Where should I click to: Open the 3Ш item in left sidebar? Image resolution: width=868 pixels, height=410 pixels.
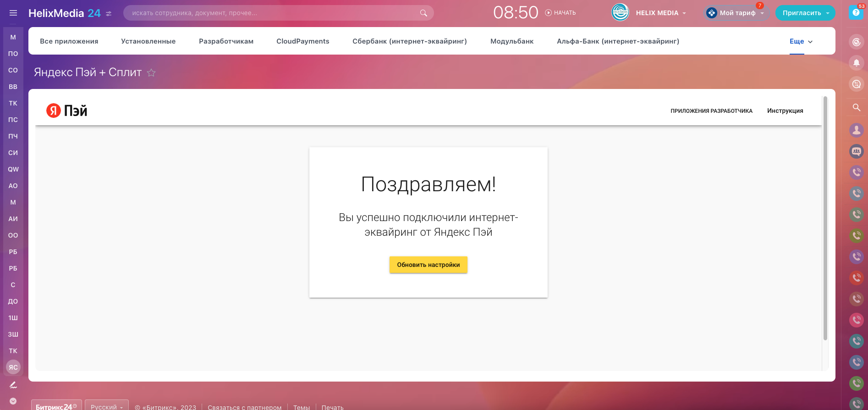click(13, 334)
